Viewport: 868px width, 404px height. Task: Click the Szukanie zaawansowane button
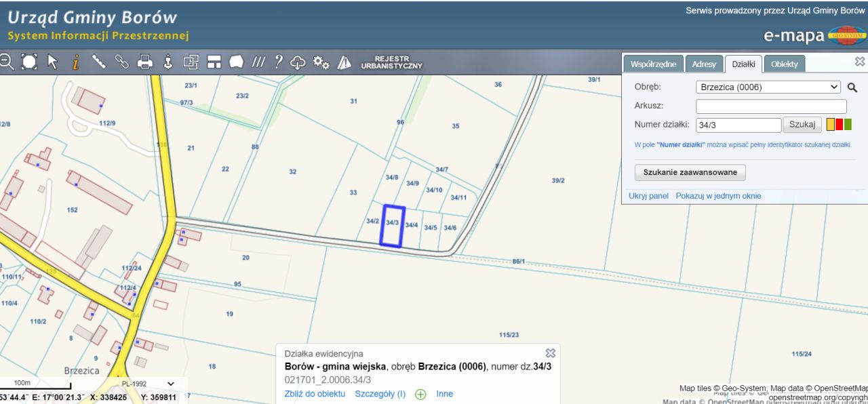pyautogui.click(x=690, y=172)
